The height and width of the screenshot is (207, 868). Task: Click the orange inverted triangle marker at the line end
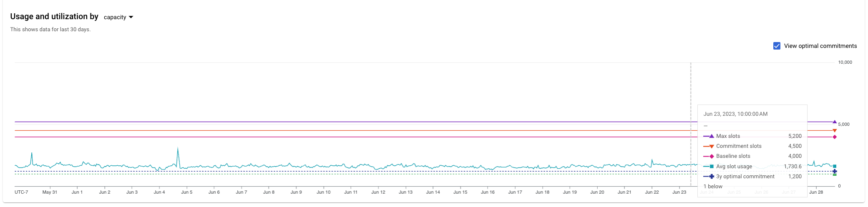point(834,131)
